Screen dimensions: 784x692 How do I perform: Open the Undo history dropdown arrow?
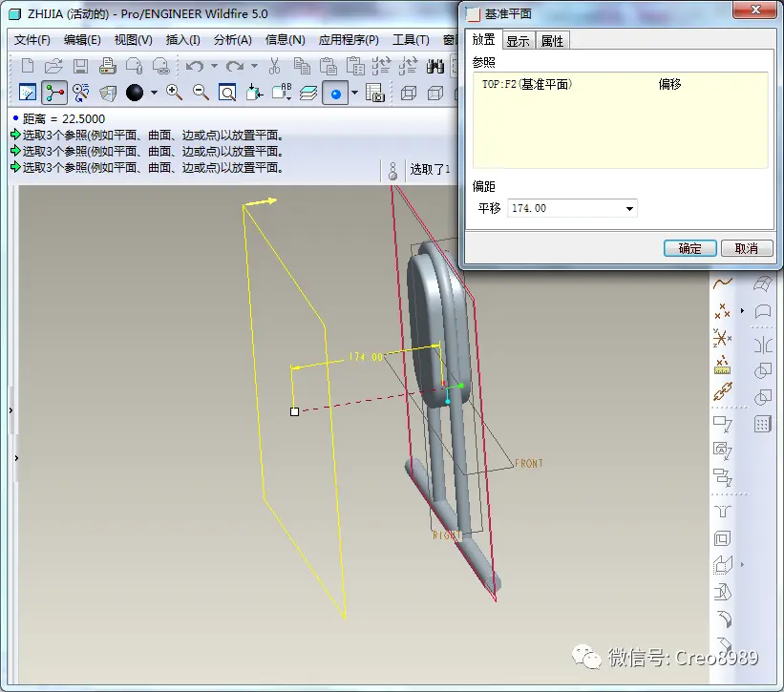(x=214, y=66)
